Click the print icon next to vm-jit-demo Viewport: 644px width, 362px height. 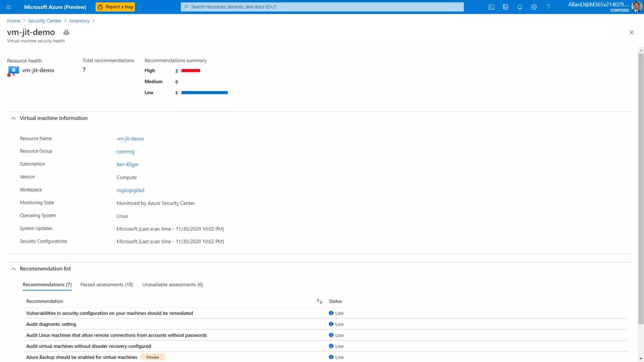click(66, 32)
